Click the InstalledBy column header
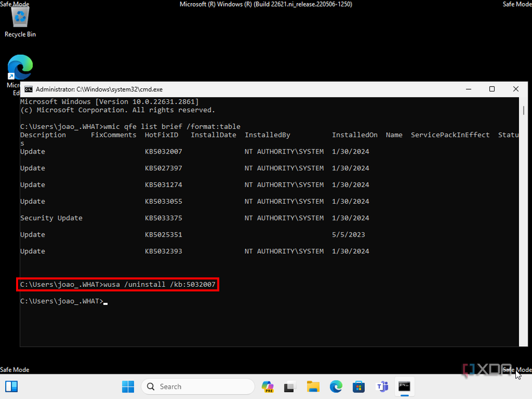The image size is (532, 399). (268, 135)
